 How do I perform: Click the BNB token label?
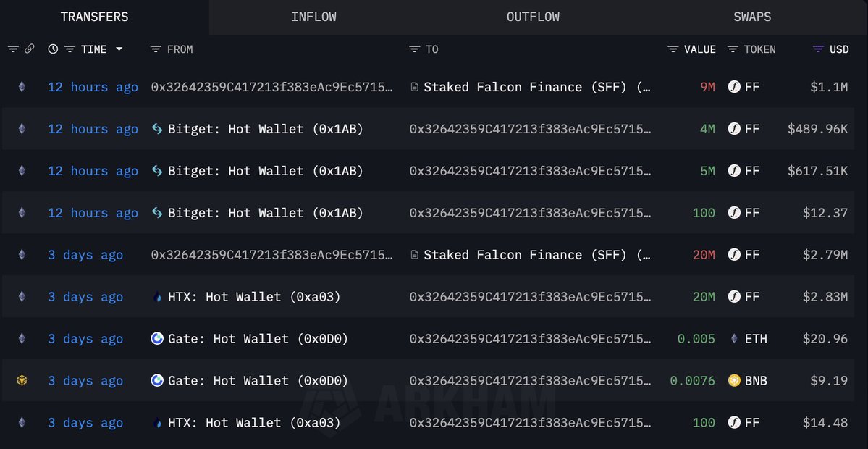tap(757, 381)
